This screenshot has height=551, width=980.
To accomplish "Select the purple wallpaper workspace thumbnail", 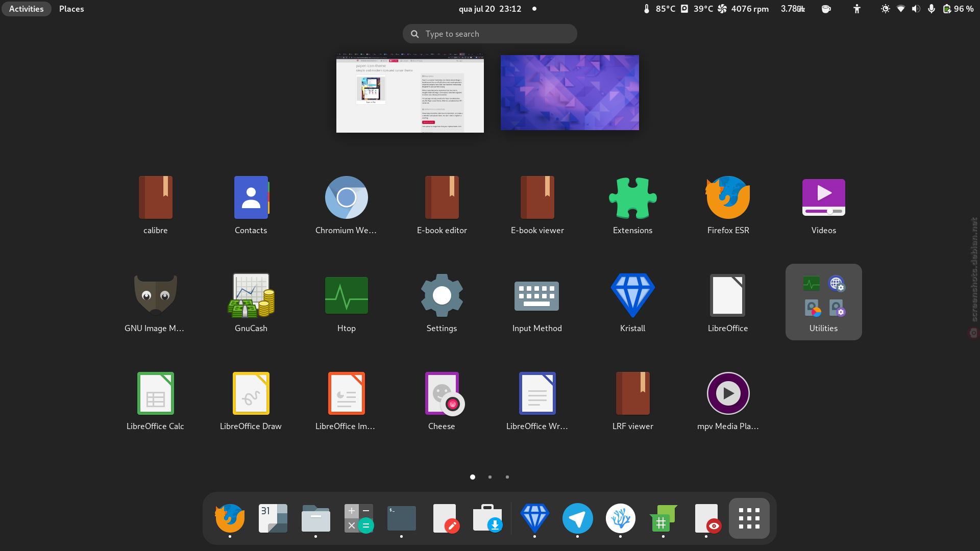I will click(570, 92).
